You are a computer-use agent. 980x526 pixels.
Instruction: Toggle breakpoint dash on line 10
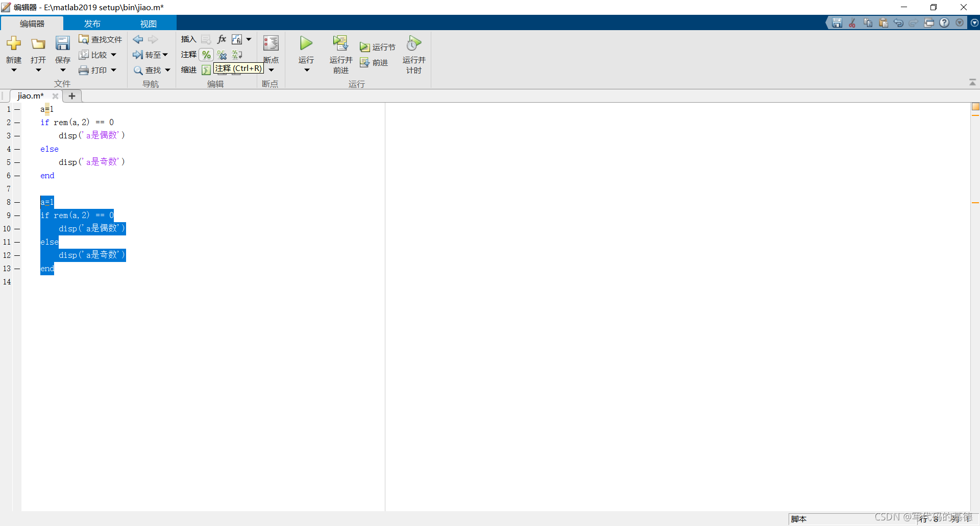(x=17, y=229)
